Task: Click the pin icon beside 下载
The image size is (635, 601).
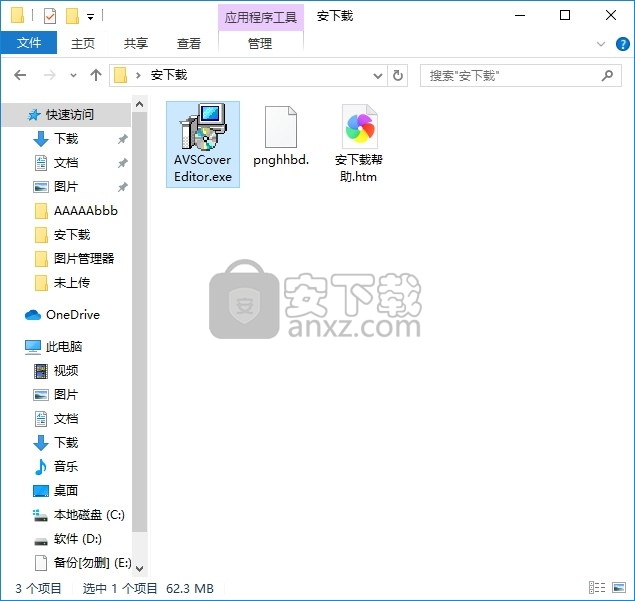Action: (x=122, y=139)
